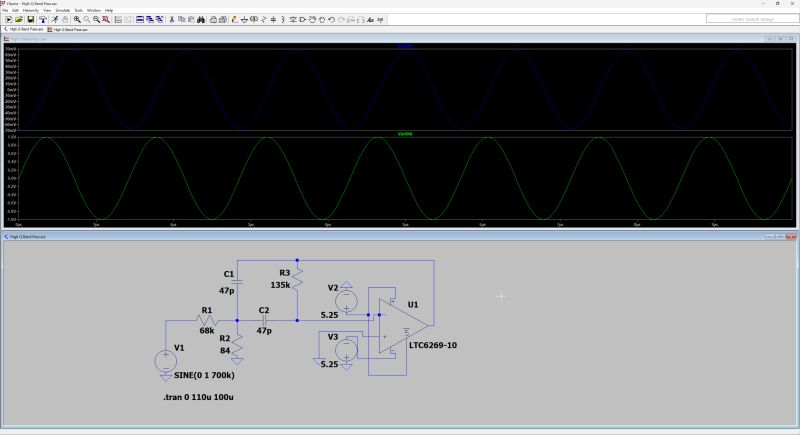Select the Pan magnifier tool in toolbar
Screen dimensions: 800x435
point(87,19)
